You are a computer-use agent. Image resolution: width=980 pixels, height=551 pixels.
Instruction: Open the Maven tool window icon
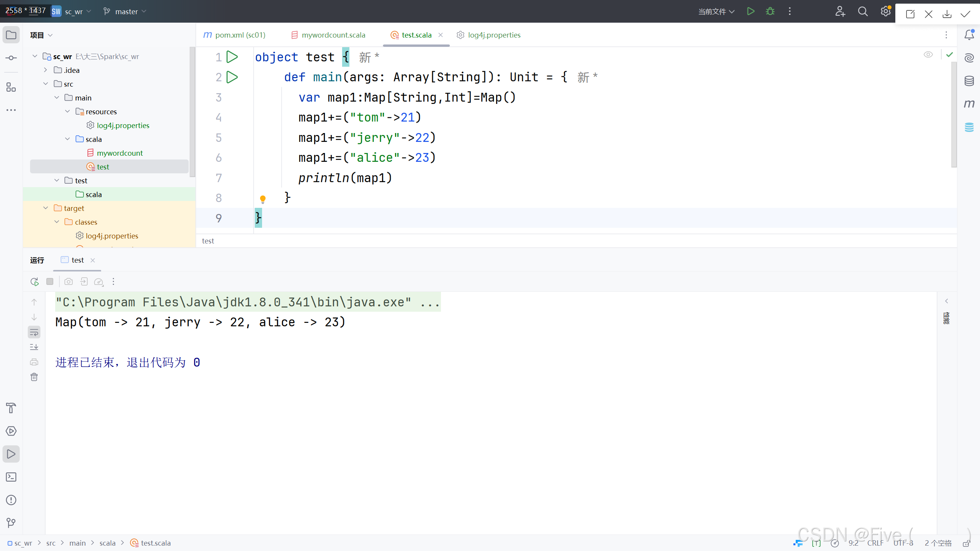(x=969, y=104)
